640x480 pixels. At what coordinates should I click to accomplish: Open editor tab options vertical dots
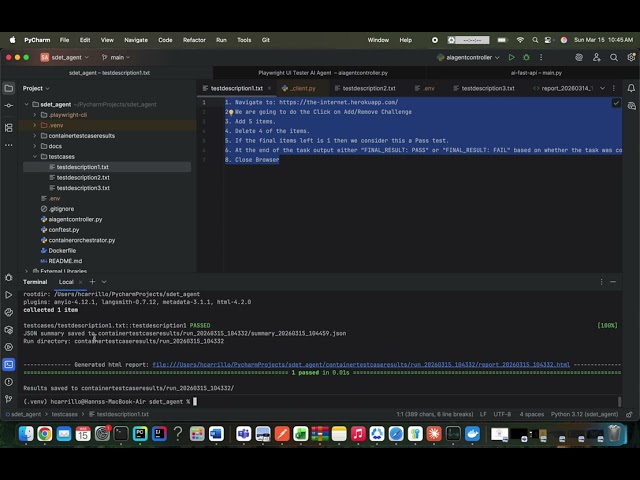point(613,88)
